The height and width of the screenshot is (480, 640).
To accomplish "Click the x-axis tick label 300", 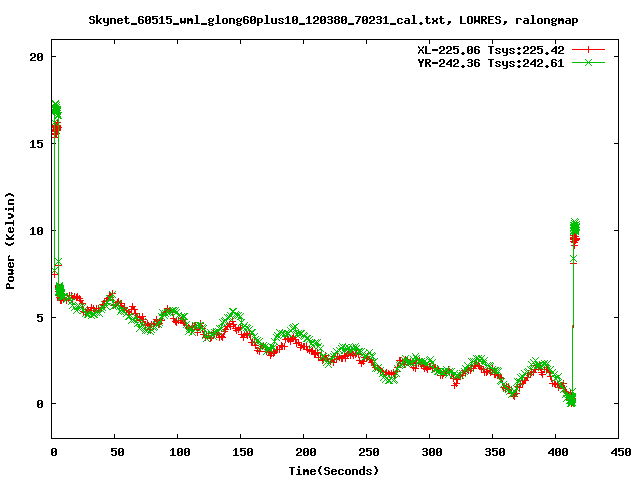I will (x=432, y=452).
